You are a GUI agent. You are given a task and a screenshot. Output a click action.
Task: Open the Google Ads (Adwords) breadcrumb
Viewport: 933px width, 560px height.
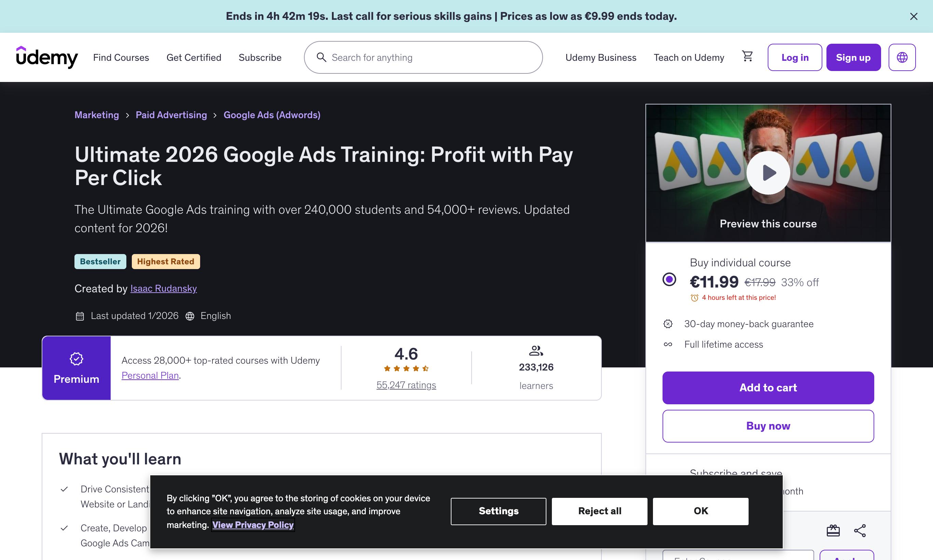coord(272,115)
